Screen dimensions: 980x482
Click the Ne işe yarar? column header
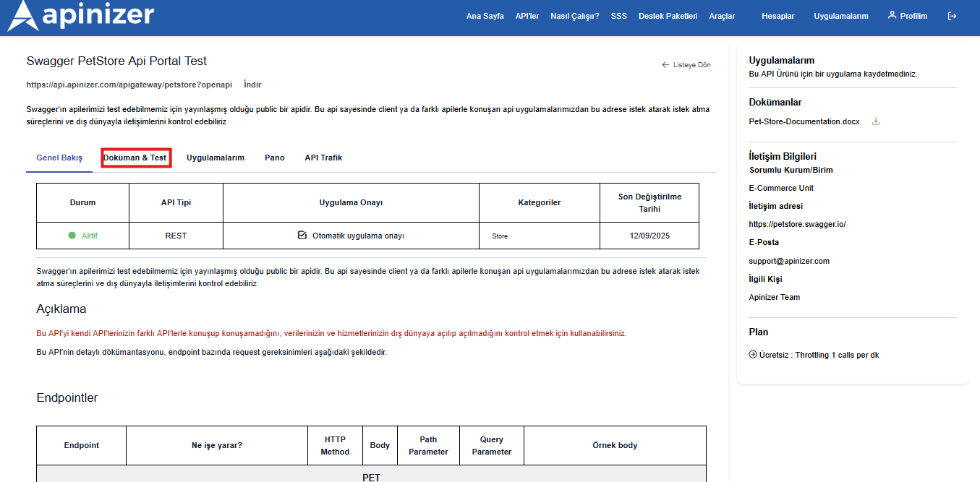tap(217, 445)
